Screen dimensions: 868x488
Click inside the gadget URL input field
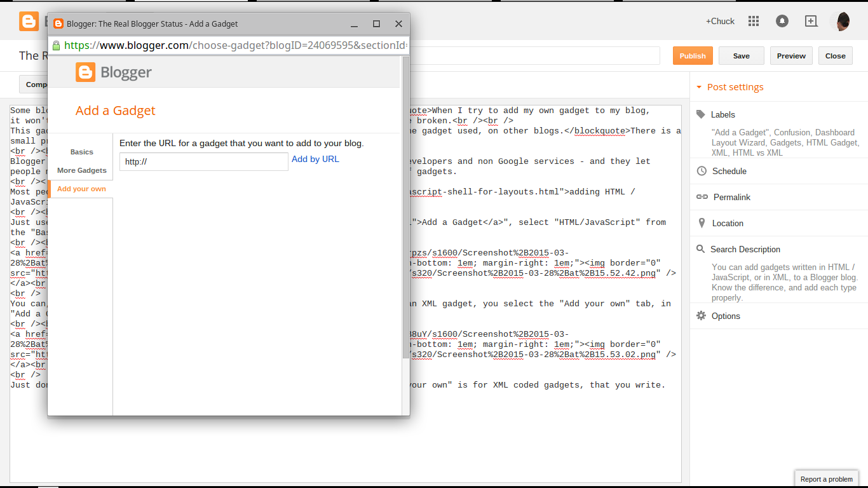(203, 162)
